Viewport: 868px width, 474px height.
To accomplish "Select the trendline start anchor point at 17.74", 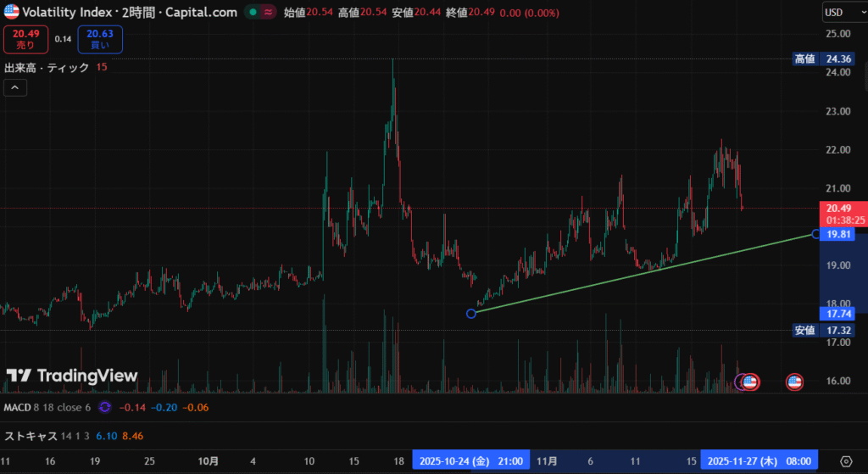I will coord(472,314).
